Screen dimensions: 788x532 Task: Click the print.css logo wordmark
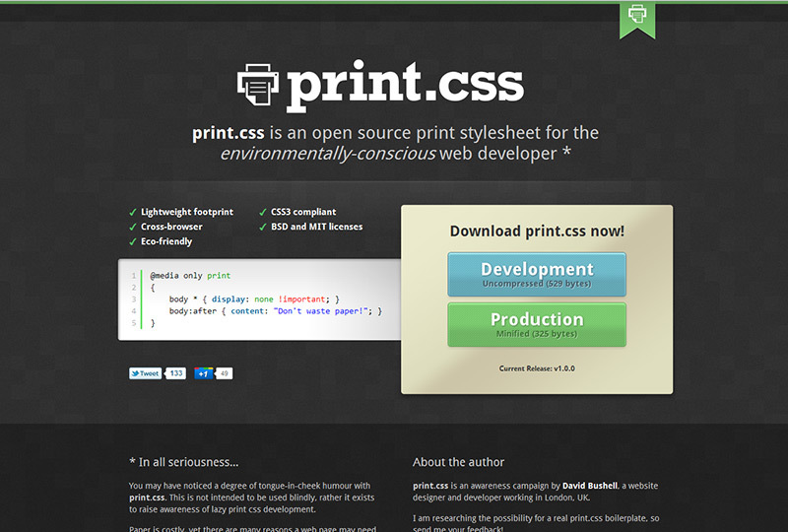point(405,86)
